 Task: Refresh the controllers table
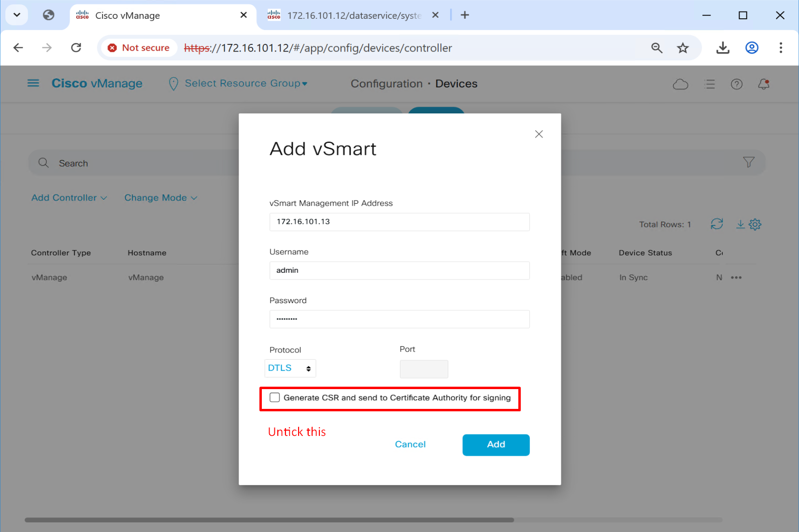pos(717,224)
